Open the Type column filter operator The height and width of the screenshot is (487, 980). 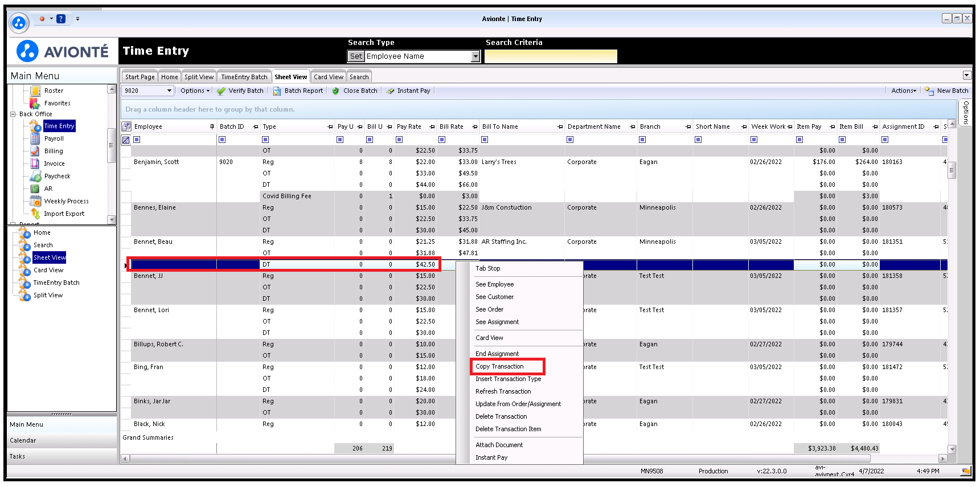265,140
